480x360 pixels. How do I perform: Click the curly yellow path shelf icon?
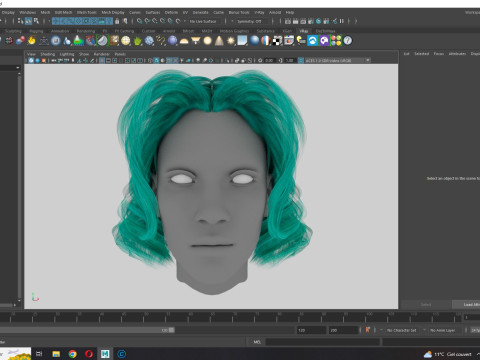point(161,41)
